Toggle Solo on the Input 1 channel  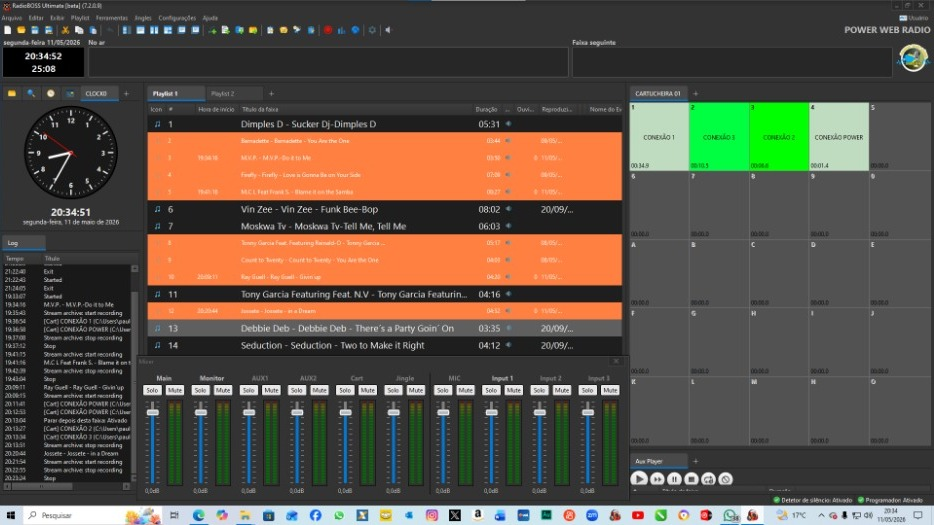point(491,390)
